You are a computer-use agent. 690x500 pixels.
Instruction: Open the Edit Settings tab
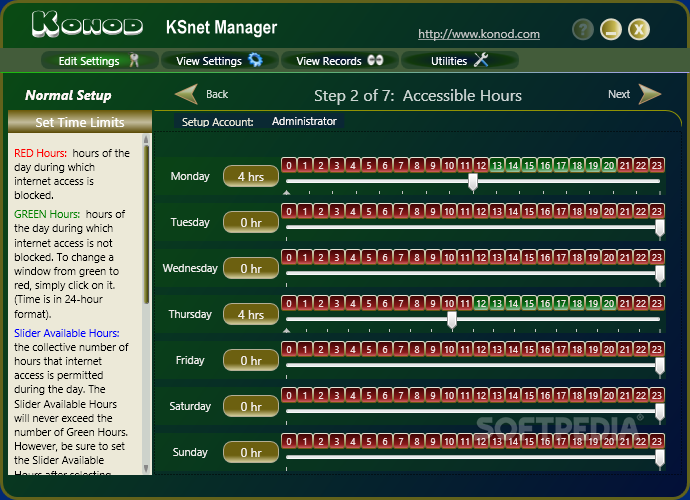click(99, 60)
